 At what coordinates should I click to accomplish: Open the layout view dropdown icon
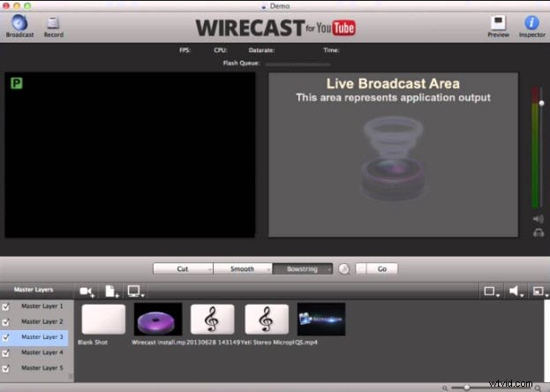492,291
